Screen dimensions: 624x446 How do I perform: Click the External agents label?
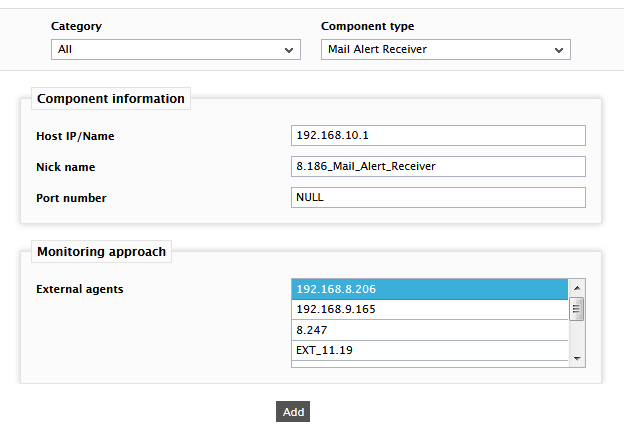(x=80, y=289)
